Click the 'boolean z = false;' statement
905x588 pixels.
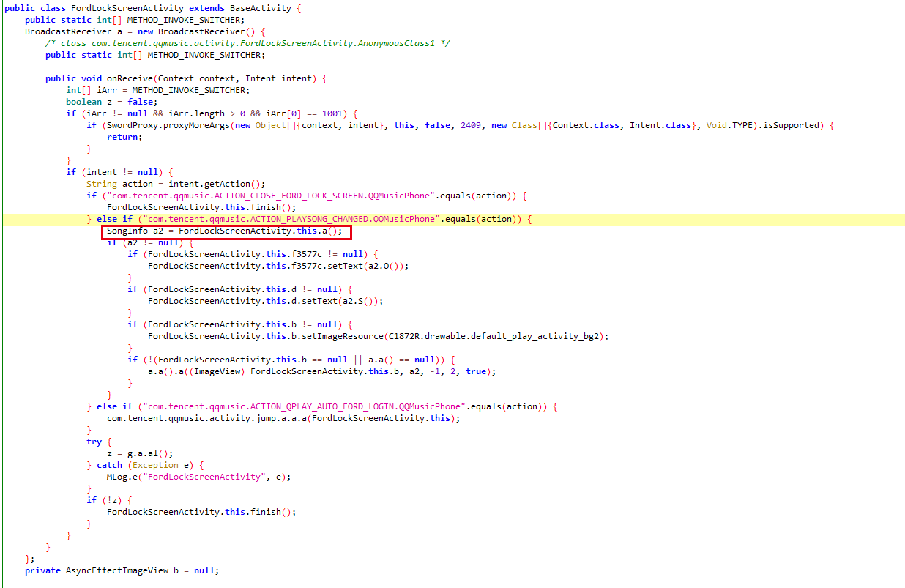tap(111, 102)
